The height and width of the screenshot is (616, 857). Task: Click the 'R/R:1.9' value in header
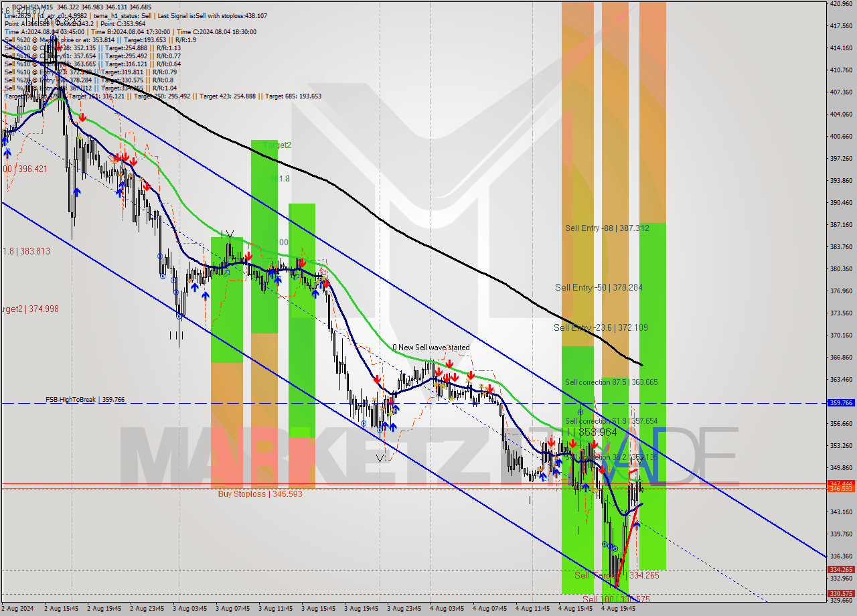(x=185, y=40)
